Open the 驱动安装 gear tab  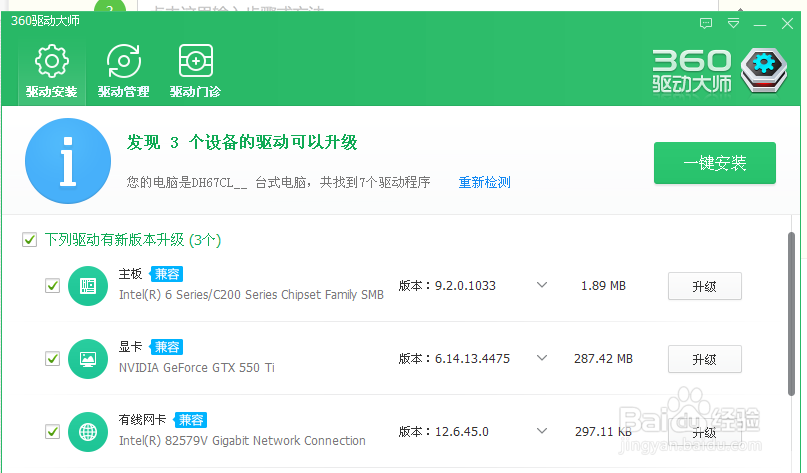(x=52, y=73)
